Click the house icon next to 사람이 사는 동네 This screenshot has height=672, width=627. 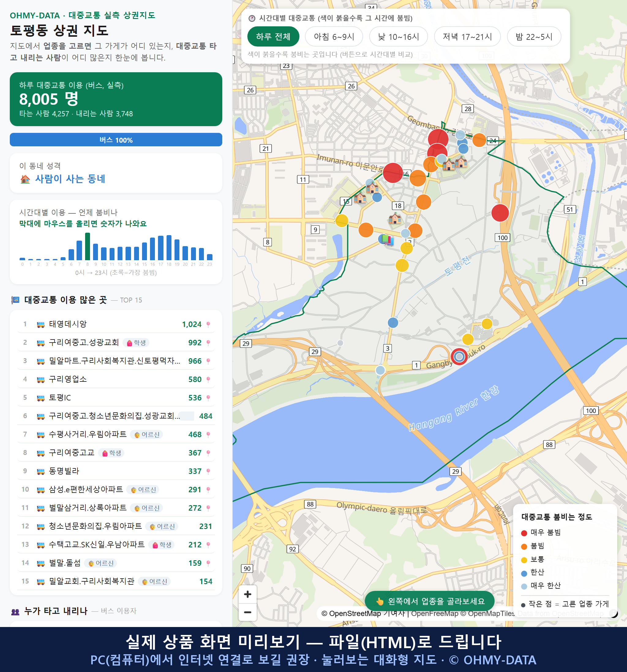(x=25, y=179)
